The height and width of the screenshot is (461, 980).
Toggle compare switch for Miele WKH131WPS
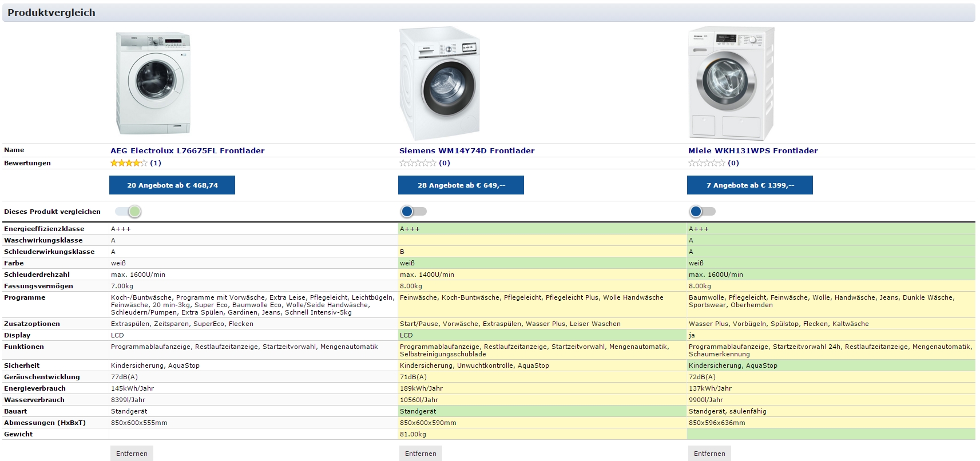click(x=703, y=212)
